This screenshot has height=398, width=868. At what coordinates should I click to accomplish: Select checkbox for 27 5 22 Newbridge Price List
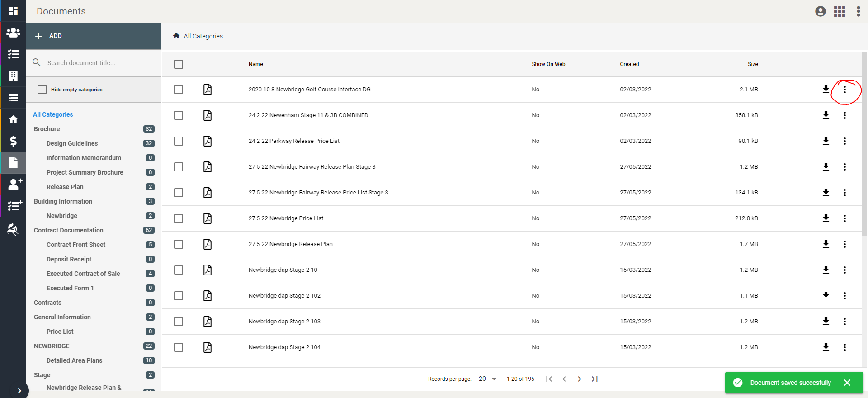pos(179,218)
